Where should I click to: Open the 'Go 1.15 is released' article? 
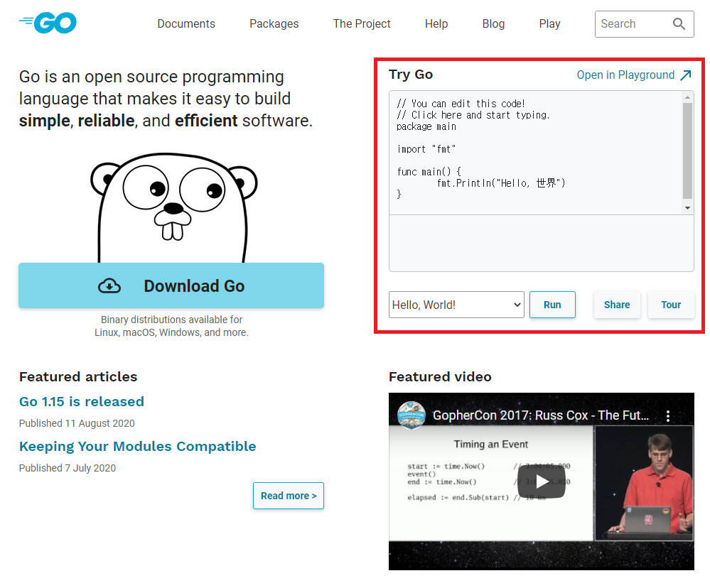82,402
